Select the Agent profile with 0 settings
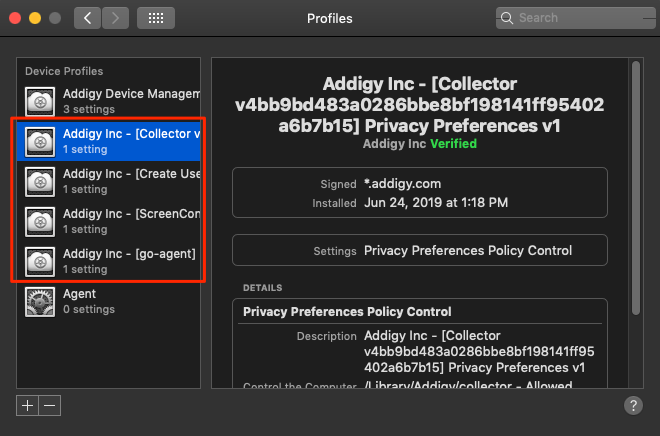This screenshot has height=436, width=660. 109,301
